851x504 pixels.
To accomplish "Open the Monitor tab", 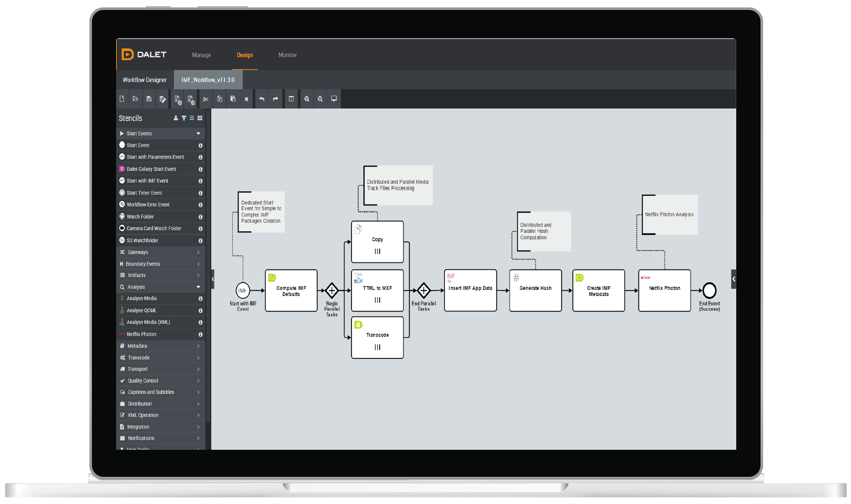I will [x=287, y=55].
